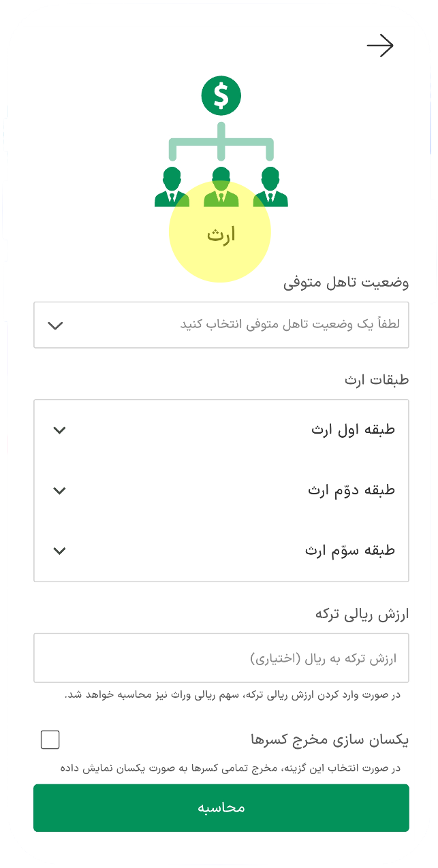
Task: Click the ارزش ریالی ترکه label
Action: [x=362, y=614]
